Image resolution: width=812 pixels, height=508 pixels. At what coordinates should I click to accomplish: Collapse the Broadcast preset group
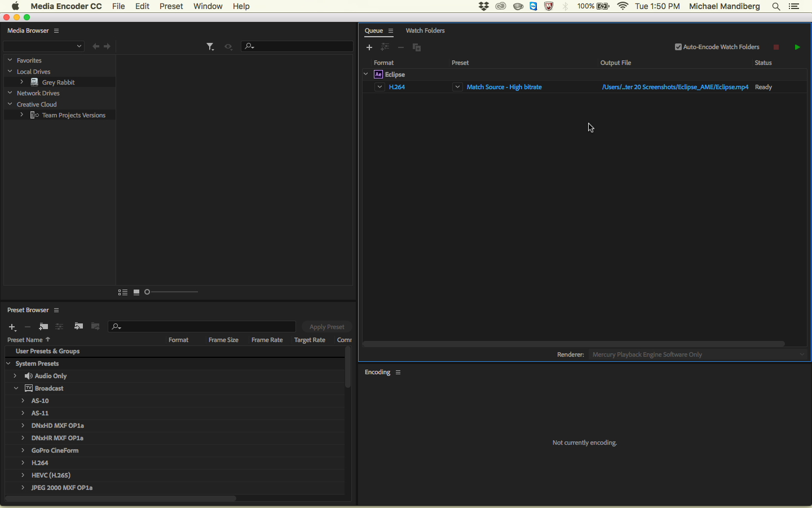16,388
